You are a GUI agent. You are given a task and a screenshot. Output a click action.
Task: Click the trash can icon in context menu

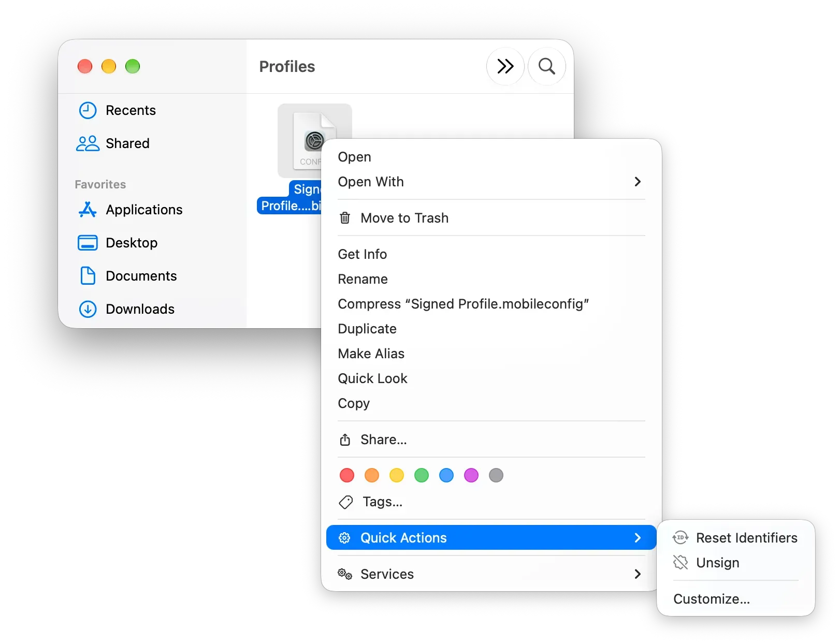coord(345,218)
